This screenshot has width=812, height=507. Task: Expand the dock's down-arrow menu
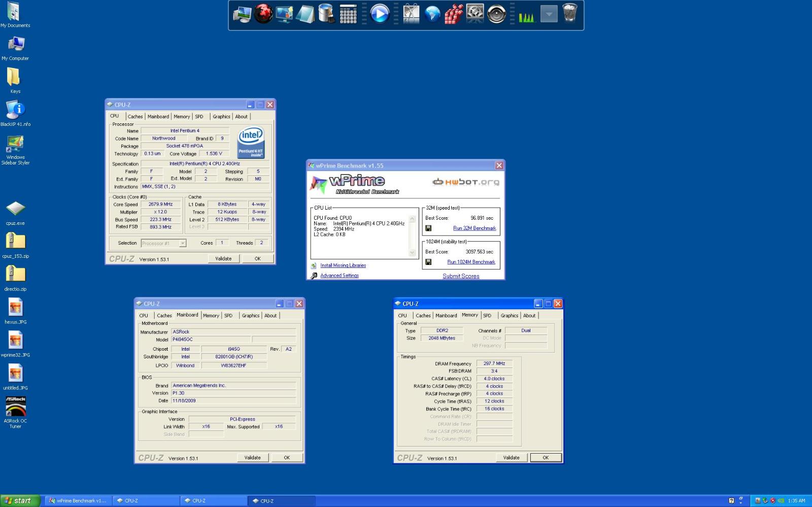[x=549, y=14]
